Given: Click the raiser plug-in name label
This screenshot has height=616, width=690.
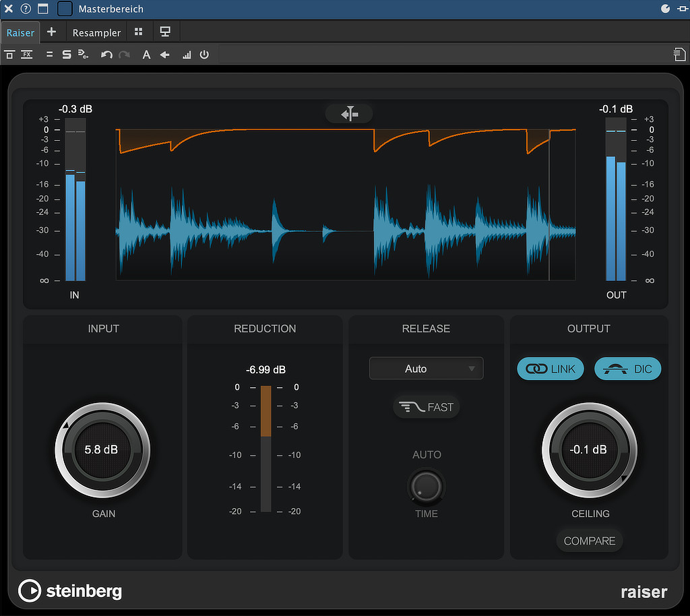Looking at the screenshot, I should tap(644, 592).
